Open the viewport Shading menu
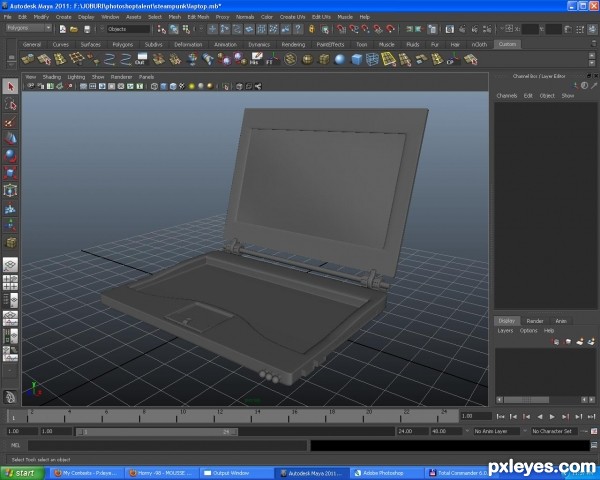Screen dimensions: 600x480 pos(51,77)
